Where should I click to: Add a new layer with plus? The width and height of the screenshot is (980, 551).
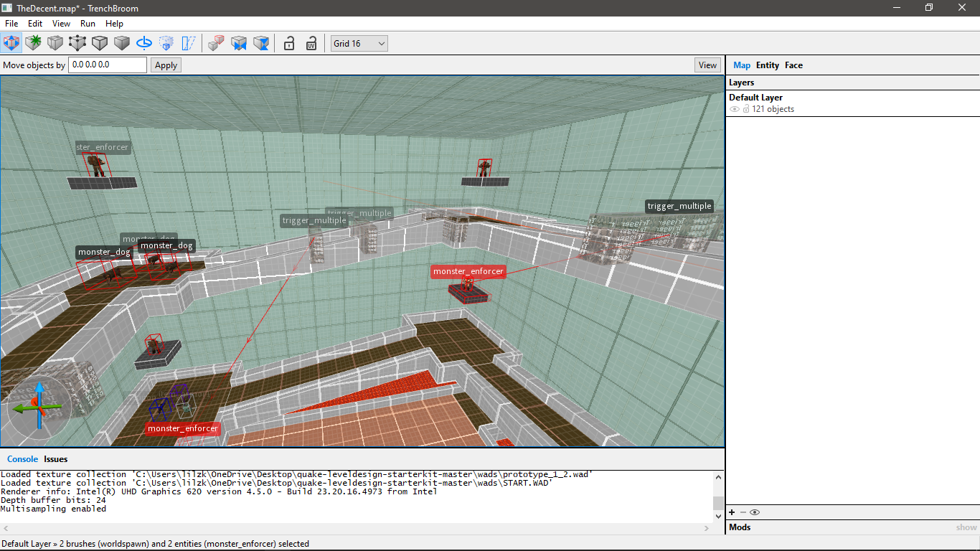coord(732,512)
